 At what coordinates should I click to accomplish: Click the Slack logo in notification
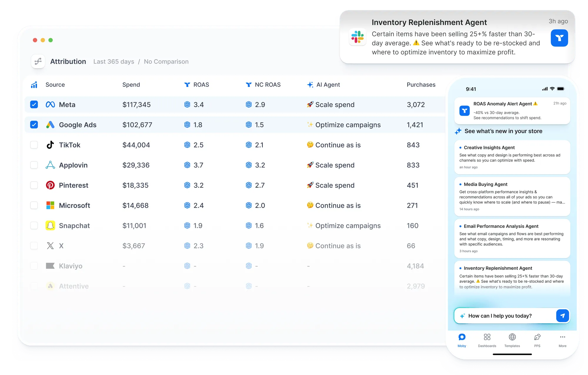(x=358, y=37)
